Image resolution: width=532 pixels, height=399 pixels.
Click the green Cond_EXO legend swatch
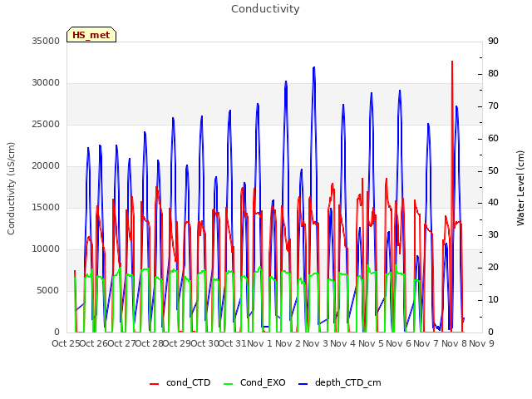[x=229, y=384]
